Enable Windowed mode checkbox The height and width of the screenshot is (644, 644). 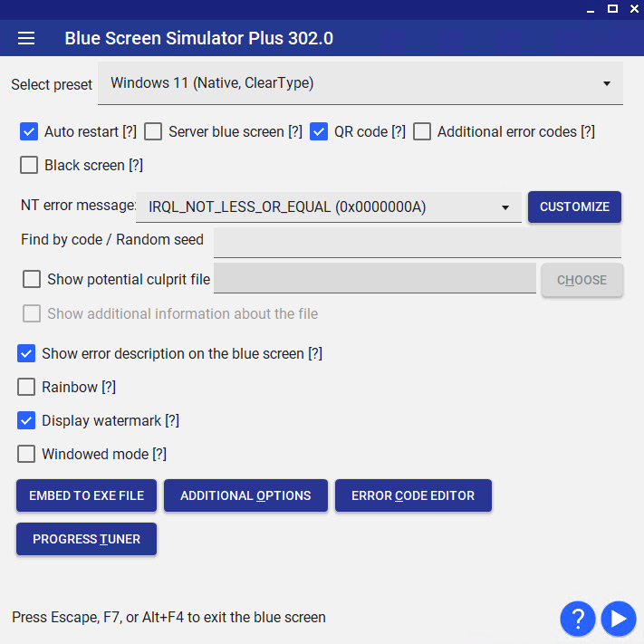click(26, 455)
